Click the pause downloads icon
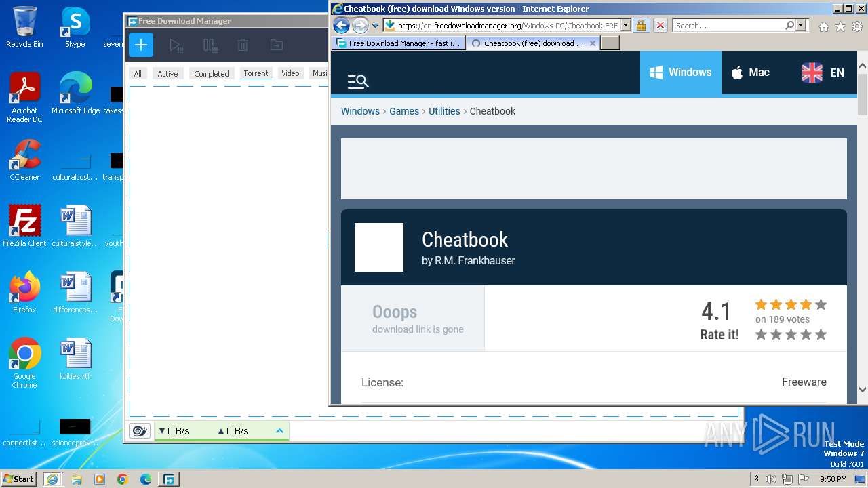 pos(210,45)
